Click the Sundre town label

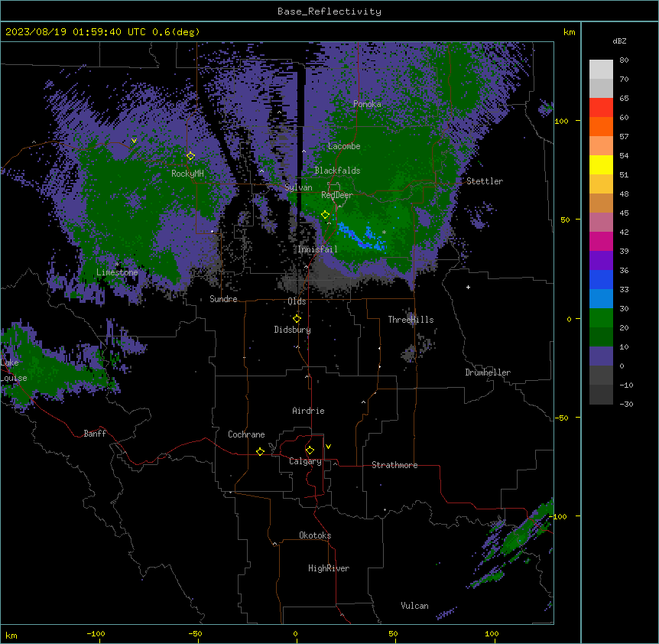tap(223, 299)
